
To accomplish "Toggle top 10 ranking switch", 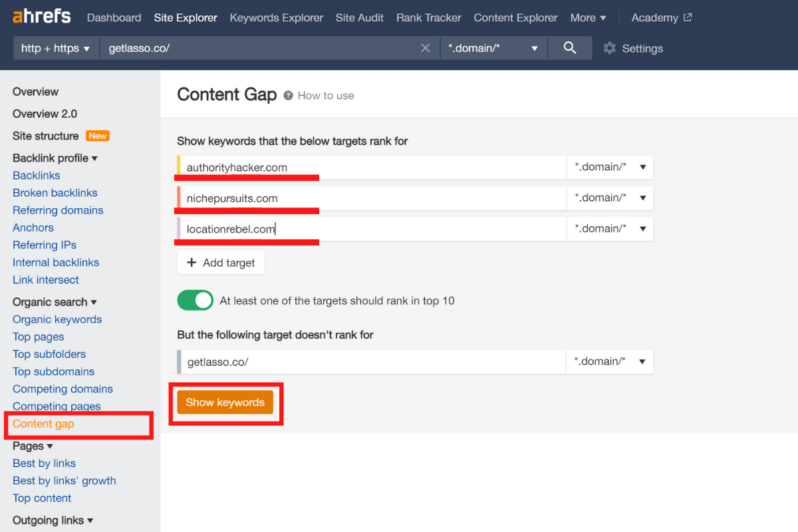I will coord(195,301).
